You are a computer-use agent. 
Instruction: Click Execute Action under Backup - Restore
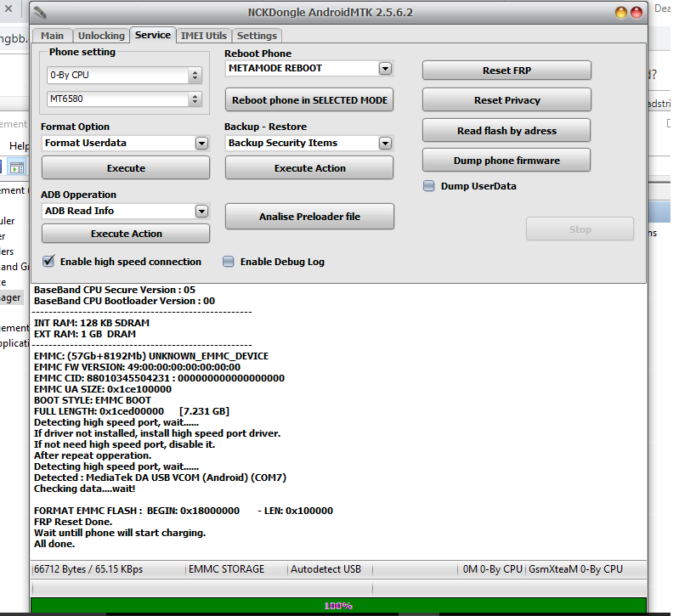pyautogui.click(x=309, y=167)
